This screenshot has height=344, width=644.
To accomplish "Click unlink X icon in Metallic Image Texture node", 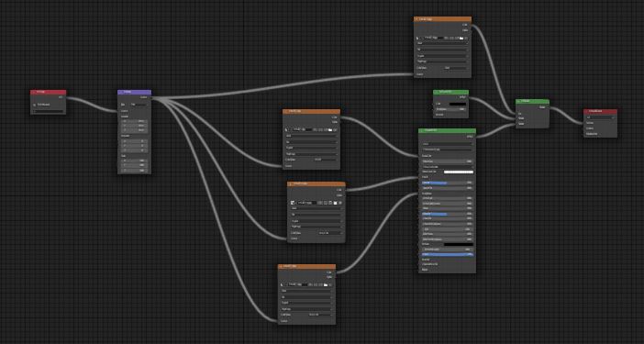I will point(340,203).
